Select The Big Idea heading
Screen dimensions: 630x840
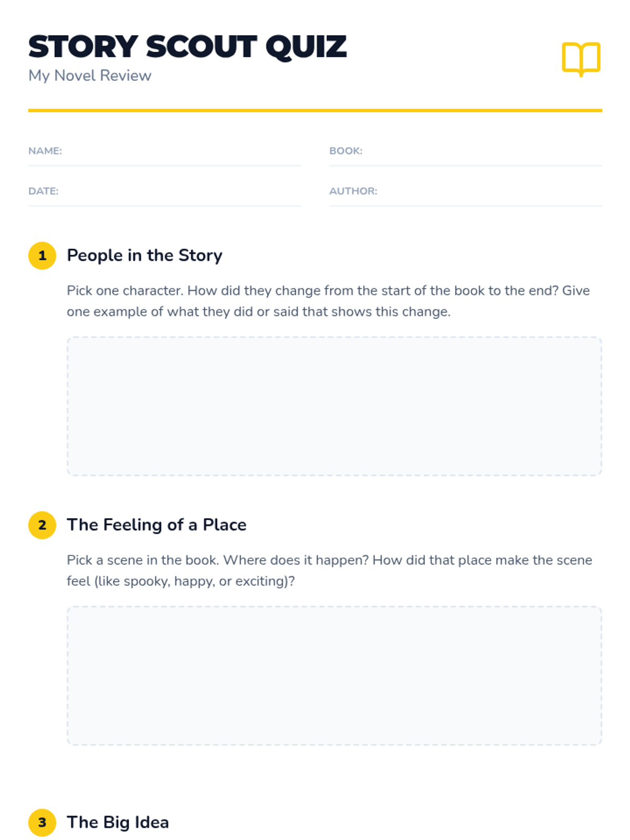118,822
